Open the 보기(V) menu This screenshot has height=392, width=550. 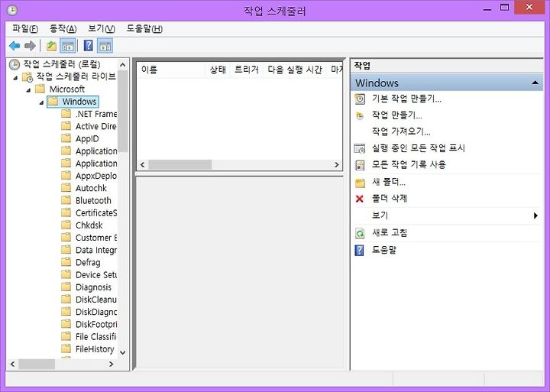[x=102, y=29]
